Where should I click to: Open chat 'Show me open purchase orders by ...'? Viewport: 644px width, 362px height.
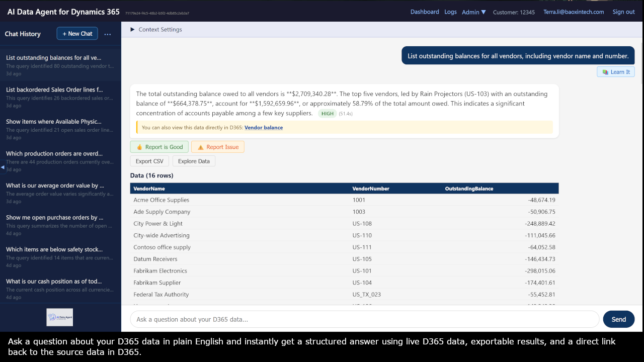[x=60, y=225]
